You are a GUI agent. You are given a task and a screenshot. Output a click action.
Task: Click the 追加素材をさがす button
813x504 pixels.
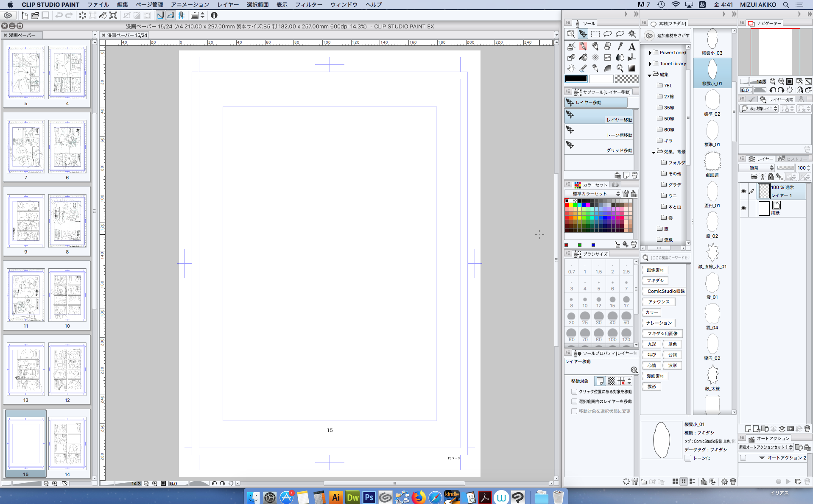pos(668,36)
